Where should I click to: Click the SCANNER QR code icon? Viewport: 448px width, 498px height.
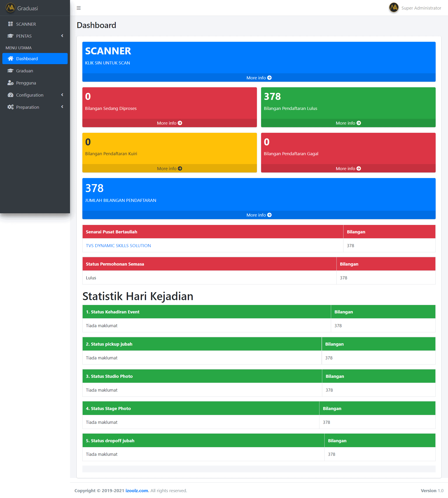[10, 24]
